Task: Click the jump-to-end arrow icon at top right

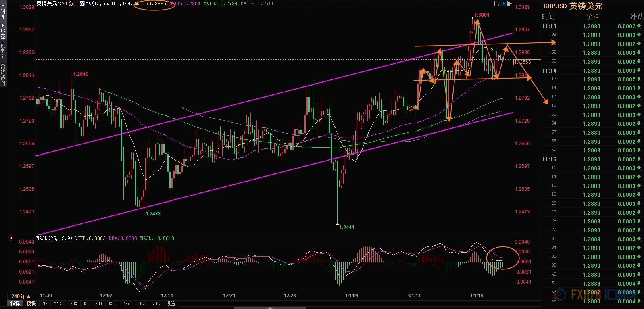Action: coord(510,4)
